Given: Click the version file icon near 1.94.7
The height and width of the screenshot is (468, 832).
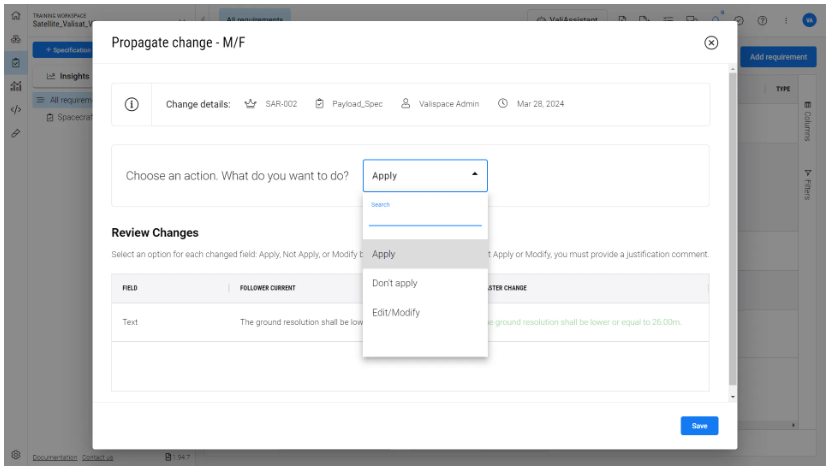Looking at the screenshot, I should tap(168, 457).
